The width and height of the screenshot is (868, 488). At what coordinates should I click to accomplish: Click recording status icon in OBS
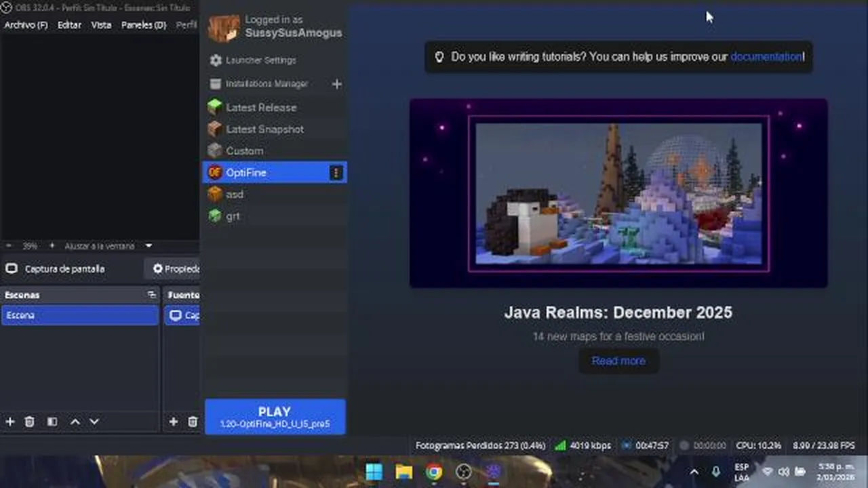684,446
